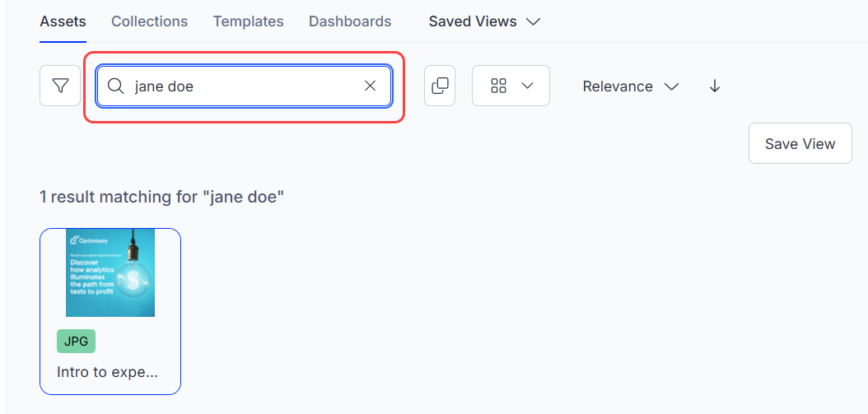Clear the "jane doe" search text
This screenshot has width=868, height=414.
coord(370,86)
